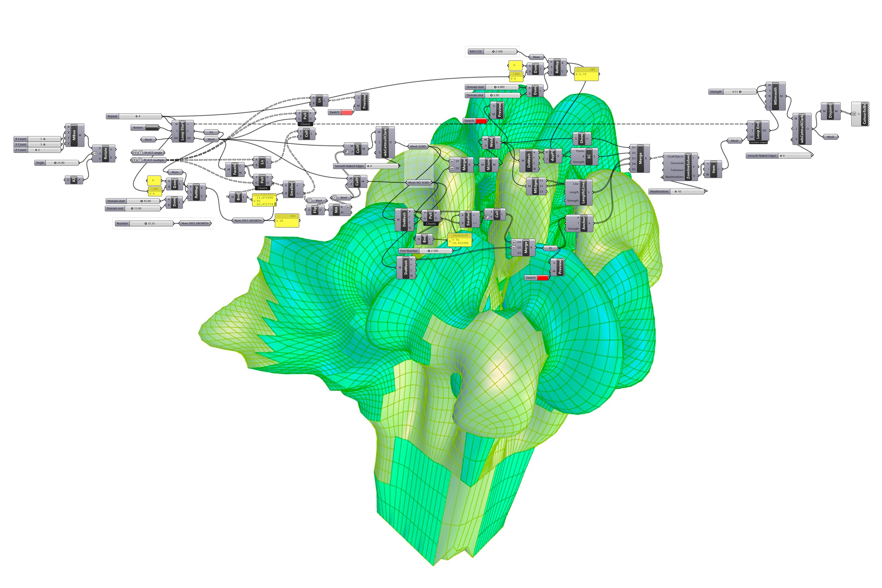Select the Rotate component
Viewport: 882px width, 588px height.
pos(105,154)
